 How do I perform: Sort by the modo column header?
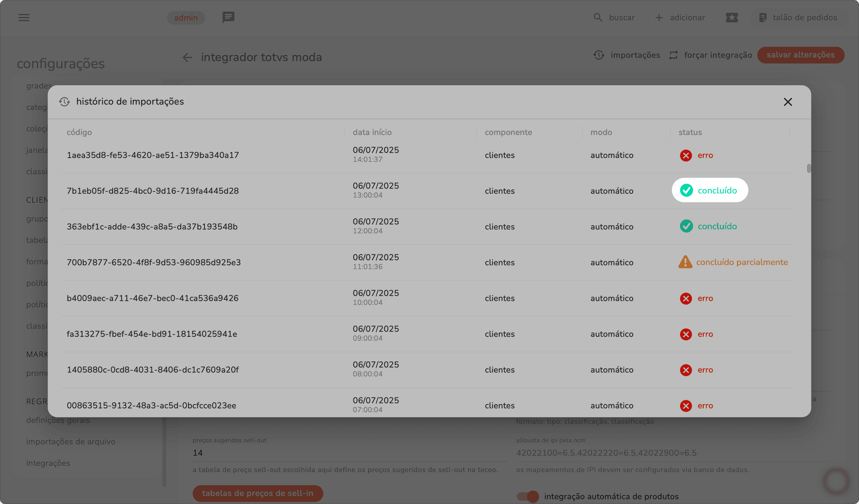pyautogui.click(x=601, y=132)
